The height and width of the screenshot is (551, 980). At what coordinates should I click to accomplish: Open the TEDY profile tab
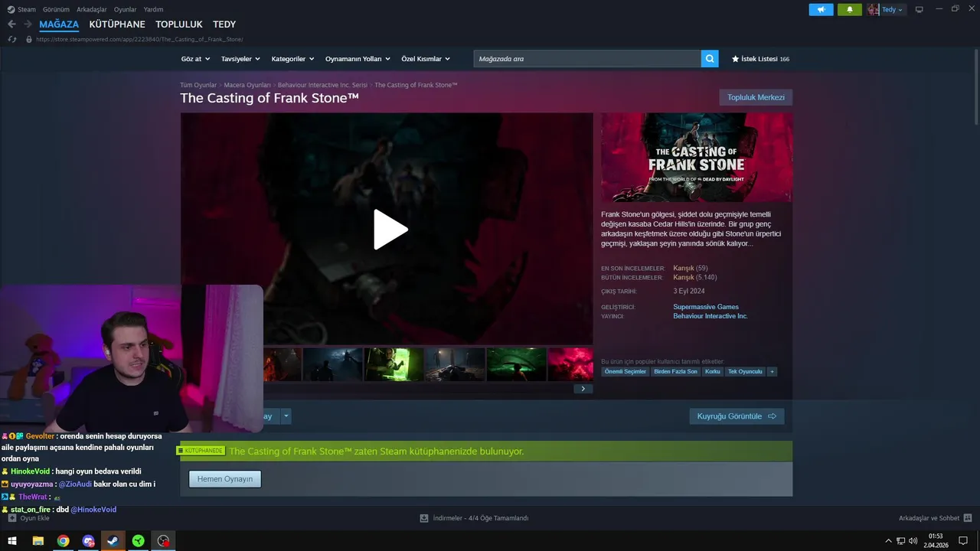(224, 24)
